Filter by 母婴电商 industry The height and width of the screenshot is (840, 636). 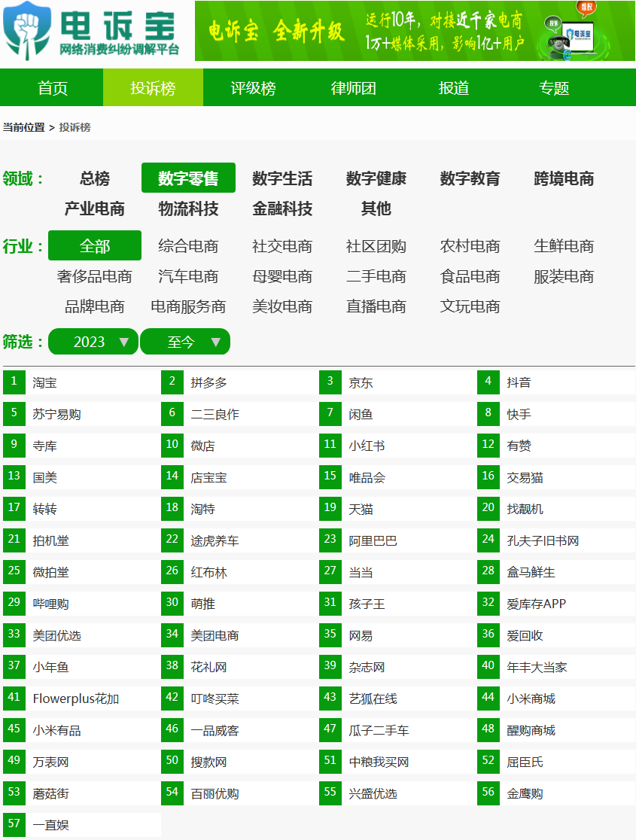[281, 276]
